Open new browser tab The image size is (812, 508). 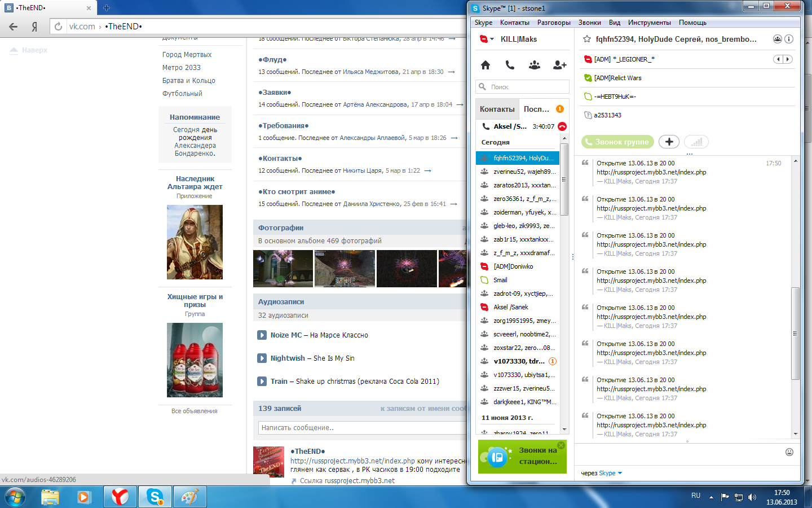pos(107,8)
